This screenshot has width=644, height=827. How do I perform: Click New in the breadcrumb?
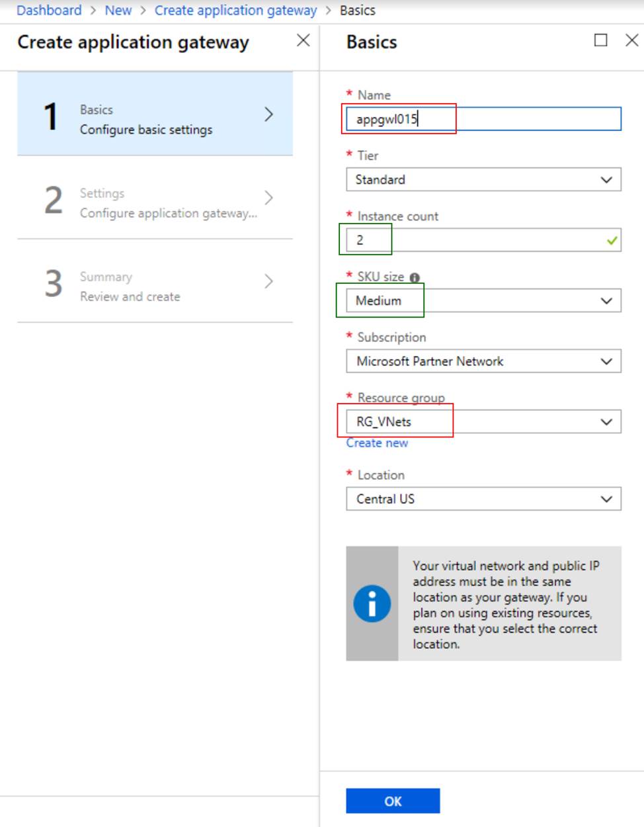coord(118,11)
